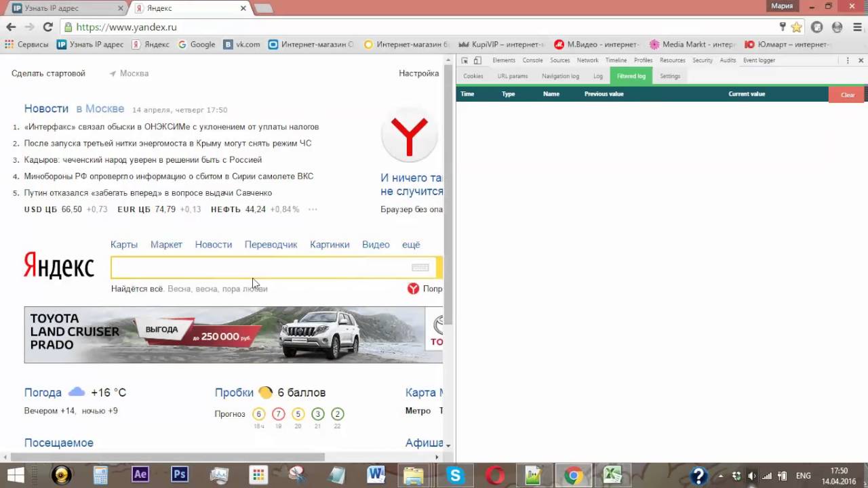Expand more exchange rates with the dots
This screenshot has width=868, height=488.
(x=313, y=209)
